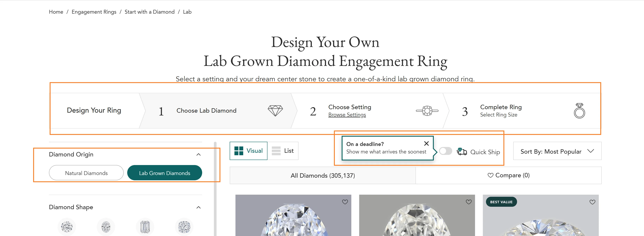
Task: Open the second diamond thumbnail
Action: [x=417, y=215]
